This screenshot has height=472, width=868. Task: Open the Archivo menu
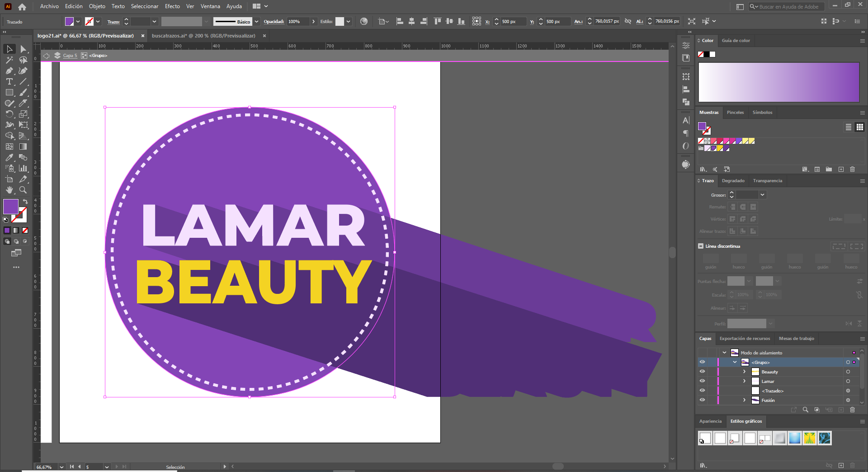click(x=49, y=6)
